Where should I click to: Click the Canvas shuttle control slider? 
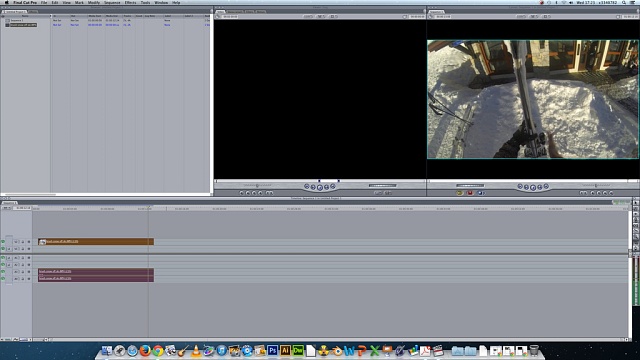point(596,186)
